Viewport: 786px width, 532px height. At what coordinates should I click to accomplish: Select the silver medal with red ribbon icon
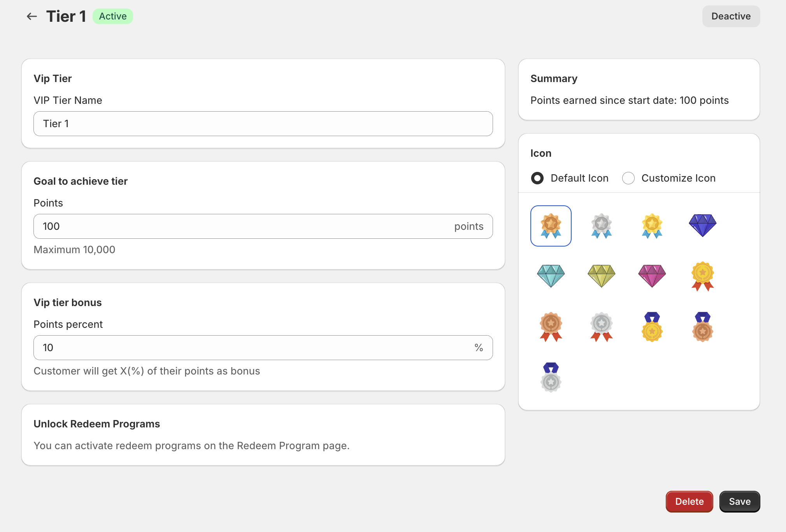(602, 327)
